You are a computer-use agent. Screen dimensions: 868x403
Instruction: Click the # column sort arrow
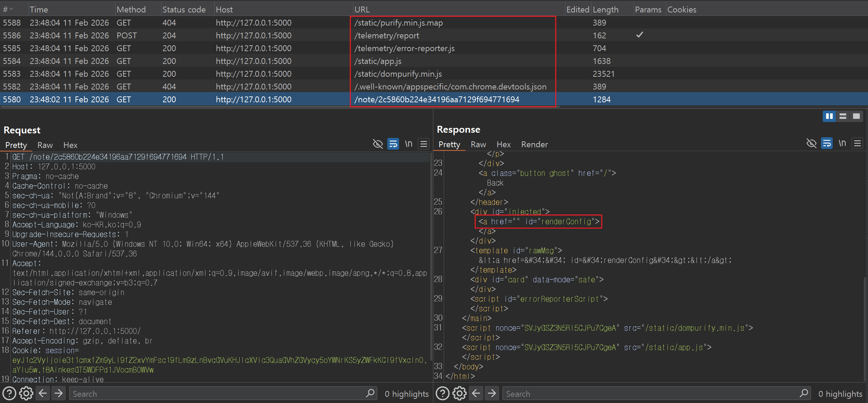11,9
